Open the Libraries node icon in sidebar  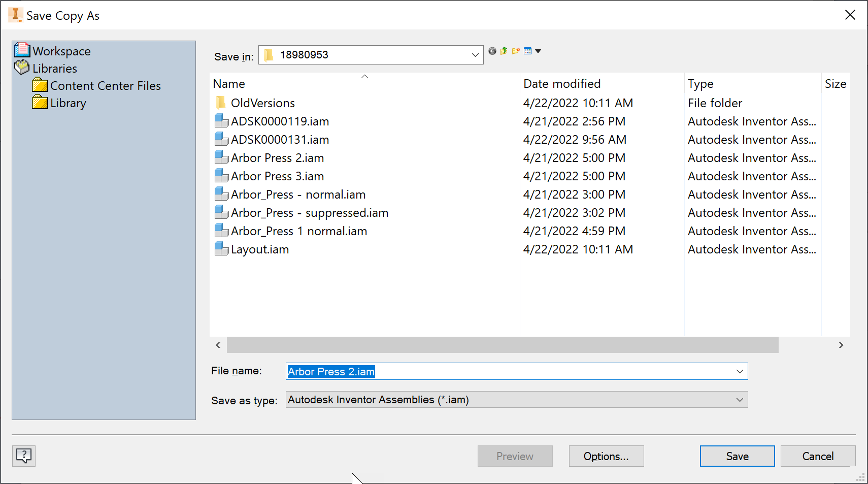(21, 68)
